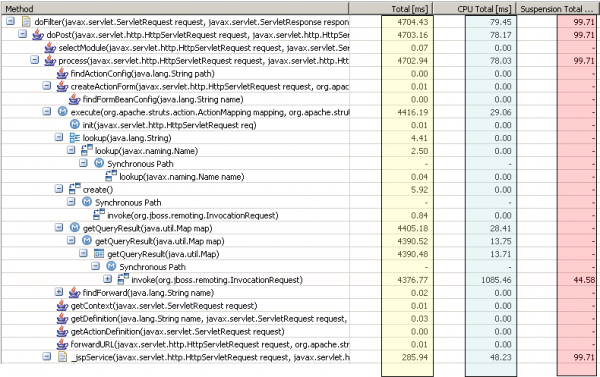
Task: Click the getActionDefinition Java icon
Action: click(62, 331)
